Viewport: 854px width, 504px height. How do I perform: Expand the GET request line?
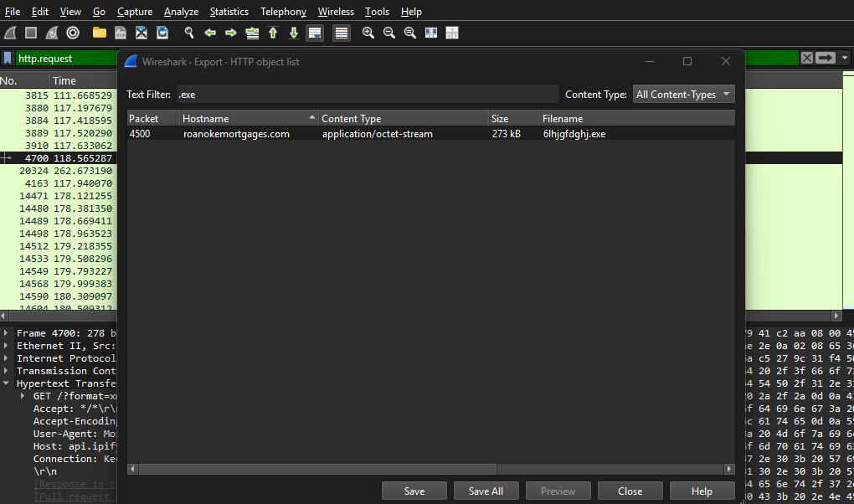(x=23, y=396)
